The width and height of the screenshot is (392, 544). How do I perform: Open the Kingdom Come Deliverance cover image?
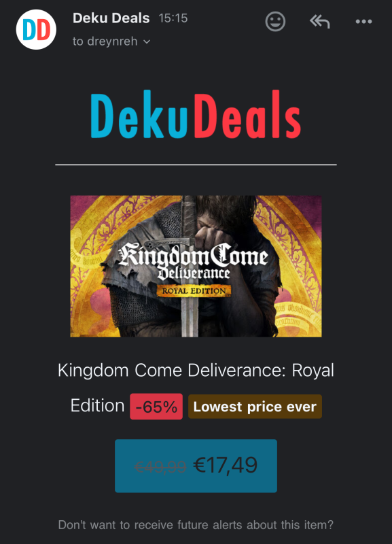(x=196, y=266)
